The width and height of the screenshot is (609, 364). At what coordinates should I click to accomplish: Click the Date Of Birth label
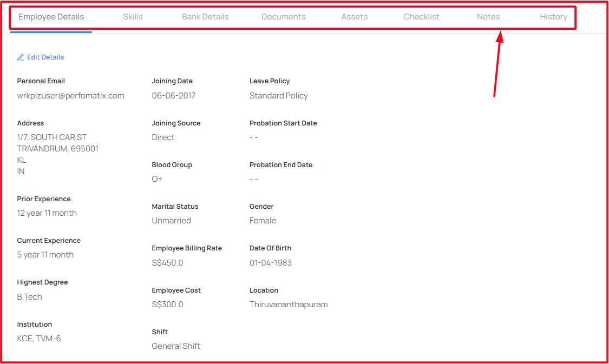click(x=270, y=248)
